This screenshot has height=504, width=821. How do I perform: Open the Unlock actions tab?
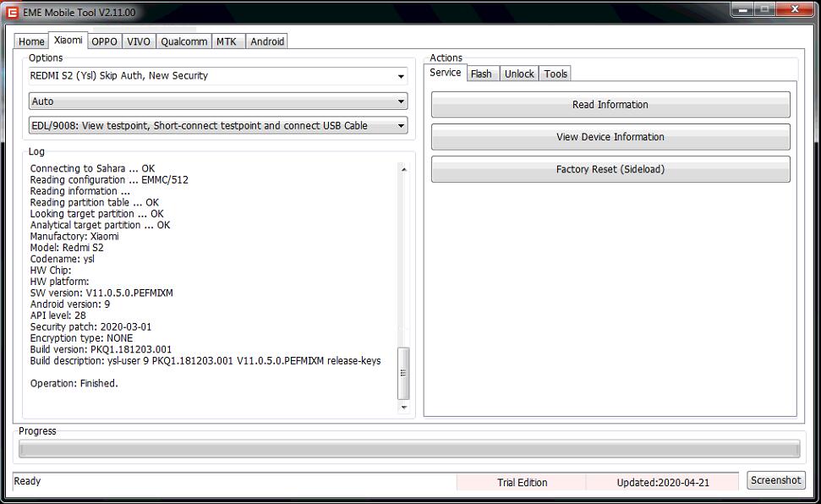pos(519,74)
